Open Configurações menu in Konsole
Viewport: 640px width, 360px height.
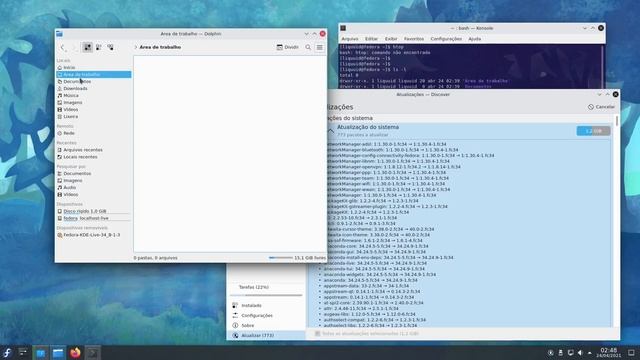(446, 39)
